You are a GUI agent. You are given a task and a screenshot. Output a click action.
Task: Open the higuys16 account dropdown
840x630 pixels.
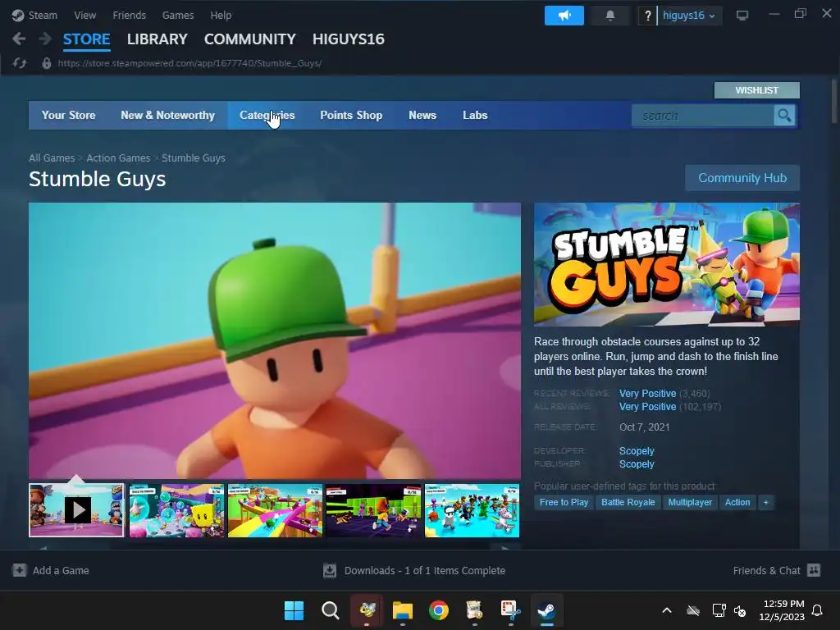coord(688,16)
